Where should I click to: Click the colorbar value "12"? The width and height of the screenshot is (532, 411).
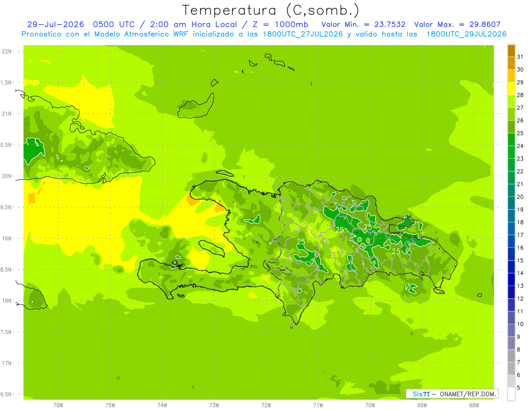(520, 299)
